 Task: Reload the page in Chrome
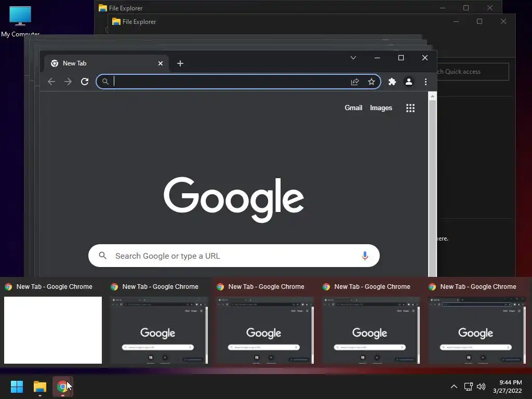(x=85, y=82)
